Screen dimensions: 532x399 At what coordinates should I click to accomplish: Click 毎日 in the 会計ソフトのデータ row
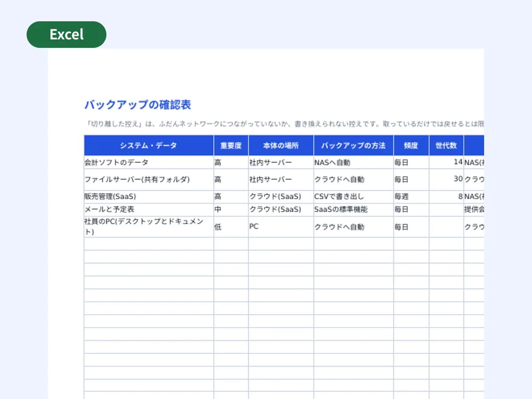(x=411, y=162)
